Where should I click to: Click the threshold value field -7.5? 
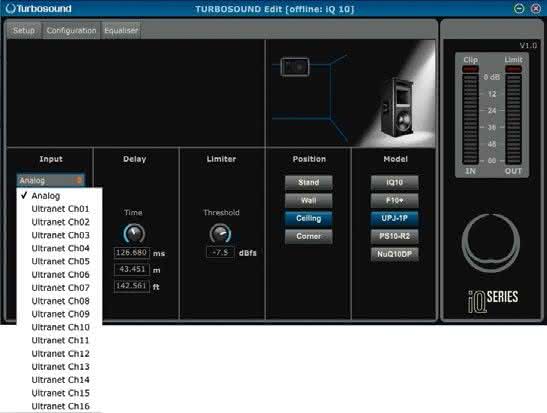coord(220,252)
